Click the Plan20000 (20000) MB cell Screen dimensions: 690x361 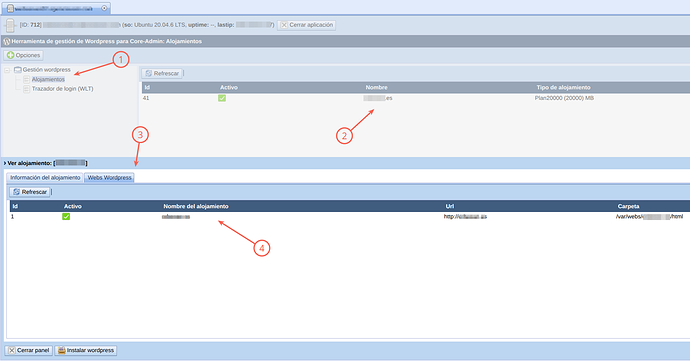564,98
